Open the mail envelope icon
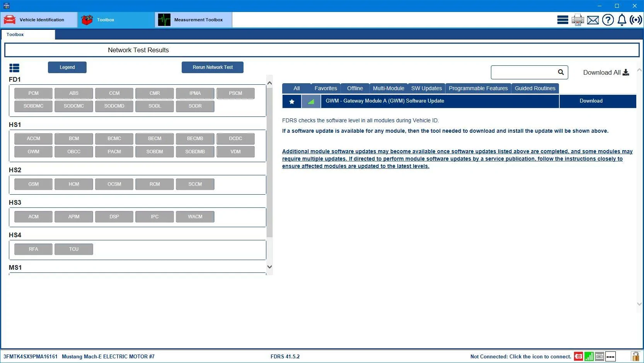The width and height of the screenshot is (644, 363). point(593,20)
